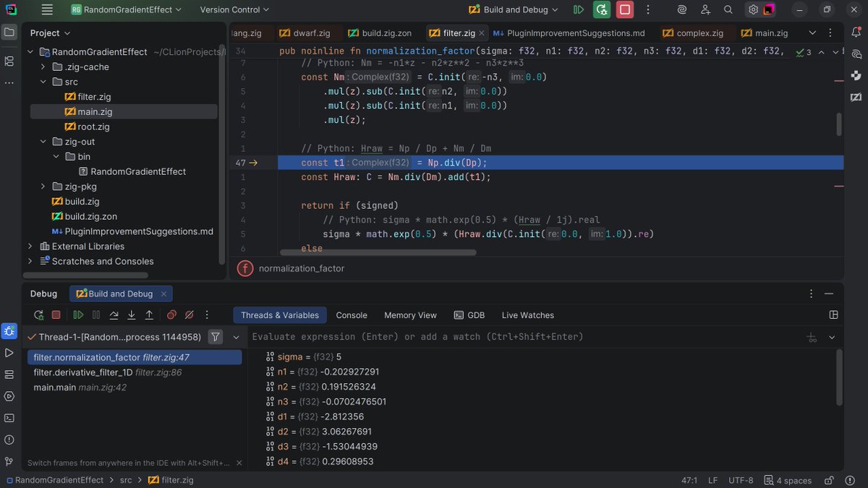
Task: Open the Live Watches tab
Action: tap(527, 315)
